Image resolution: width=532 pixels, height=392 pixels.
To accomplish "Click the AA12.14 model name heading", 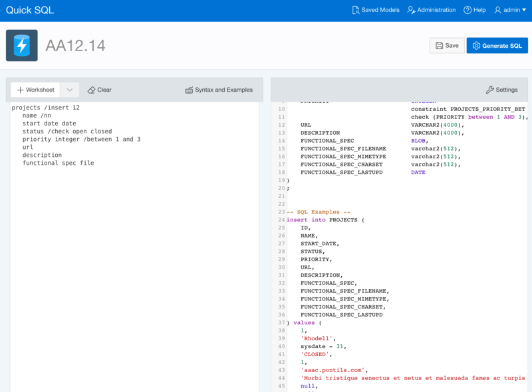I will [75, 46].
